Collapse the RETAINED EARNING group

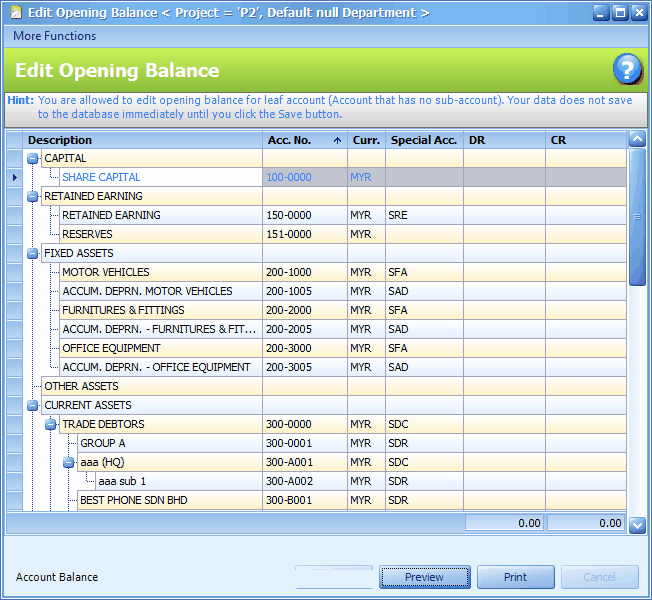click(32, 196)
